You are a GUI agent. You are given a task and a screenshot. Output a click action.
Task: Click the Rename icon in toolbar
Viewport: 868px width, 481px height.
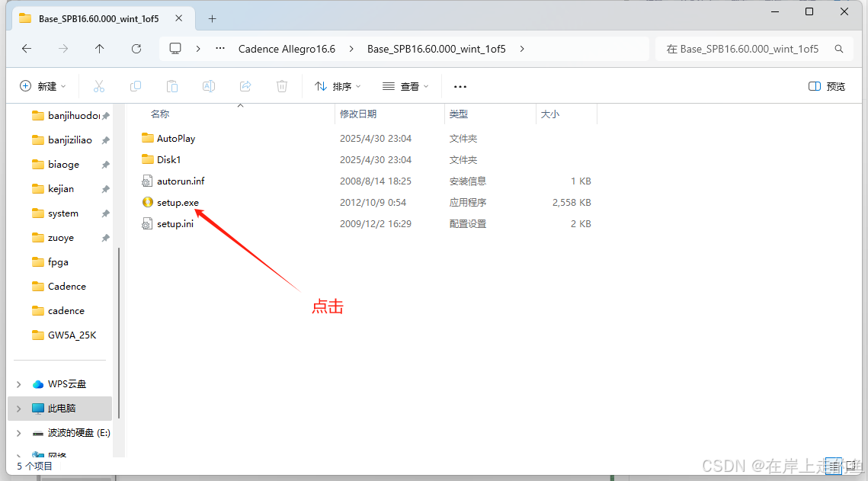209,86
